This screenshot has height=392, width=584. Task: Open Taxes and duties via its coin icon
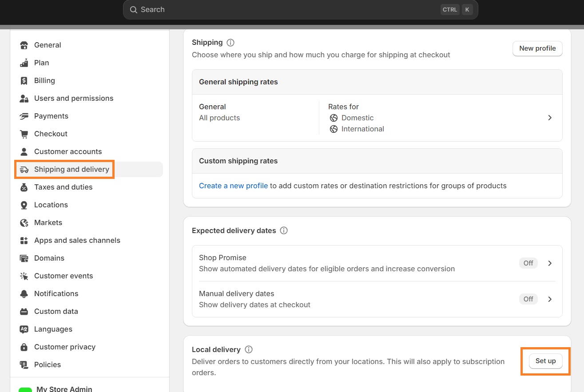pyautogui.click(x=24, y=187)
